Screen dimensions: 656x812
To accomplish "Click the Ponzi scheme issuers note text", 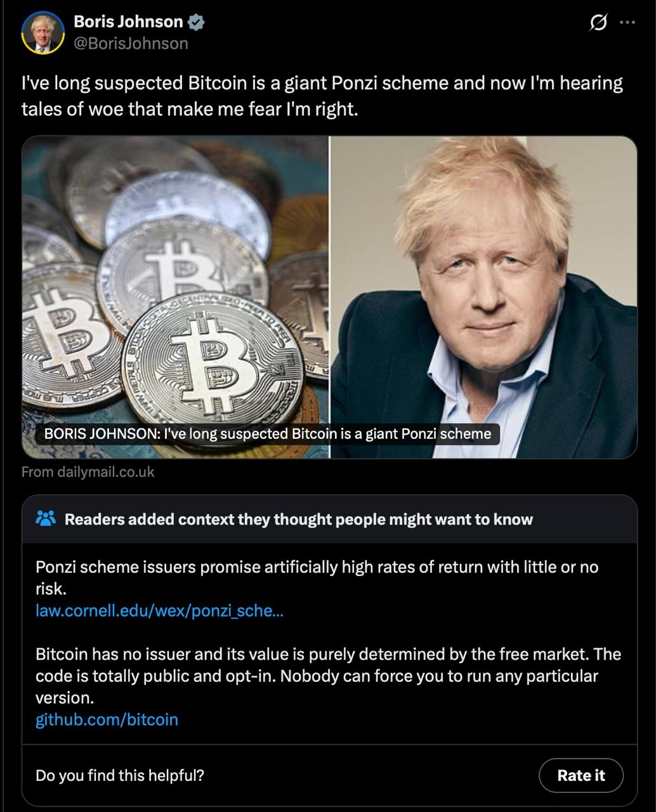I will coord(317,577).
